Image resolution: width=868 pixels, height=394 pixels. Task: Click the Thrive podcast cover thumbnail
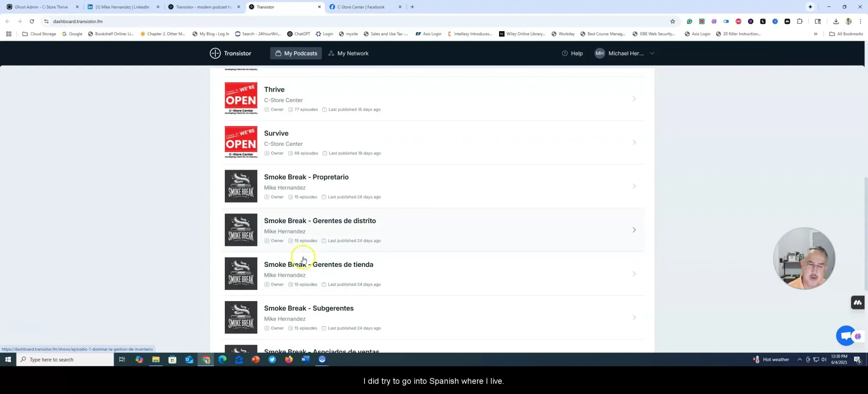click(241, 98)
